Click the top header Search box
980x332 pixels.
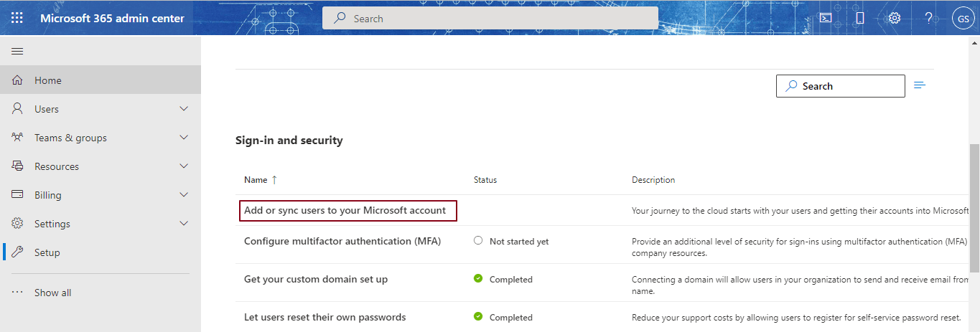(x=490, y=19)
